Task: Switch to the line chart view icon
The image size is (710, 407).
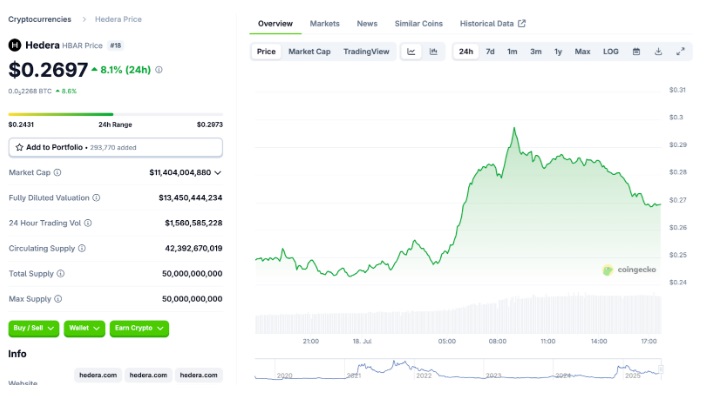Action: [412, 51]
